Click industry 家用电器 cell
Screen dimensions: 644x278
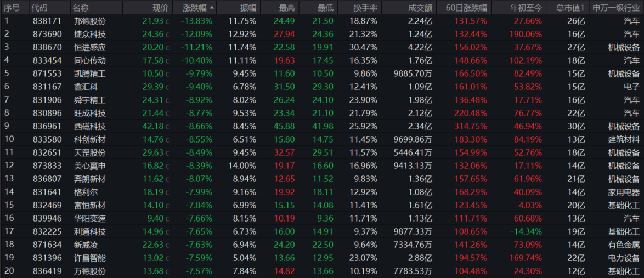(624, 192)
